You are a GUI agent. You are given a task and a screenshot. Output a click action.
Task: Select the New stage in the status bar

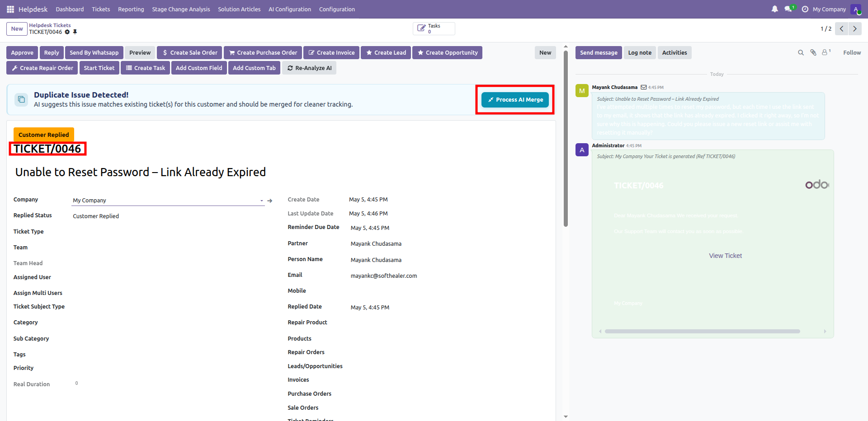pos(545,53)
